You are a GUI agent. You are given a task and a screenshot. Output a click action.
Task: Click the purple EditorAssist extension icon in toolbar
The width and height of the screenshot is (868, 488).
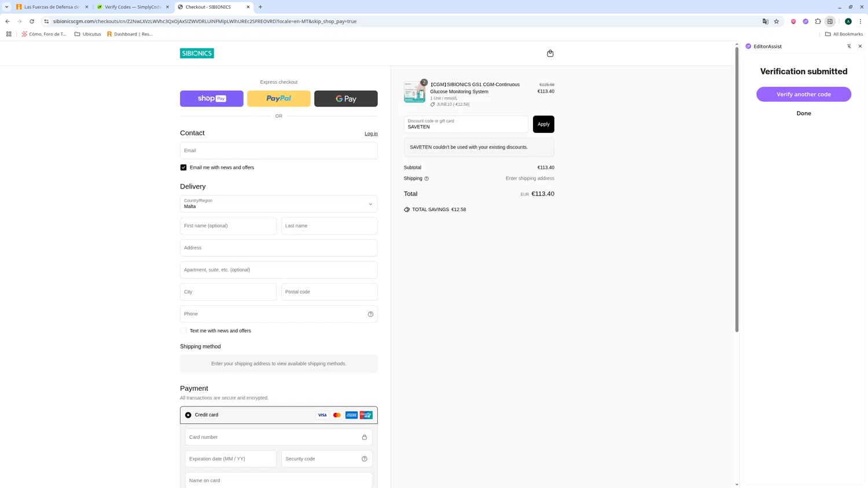click(806, 21)
